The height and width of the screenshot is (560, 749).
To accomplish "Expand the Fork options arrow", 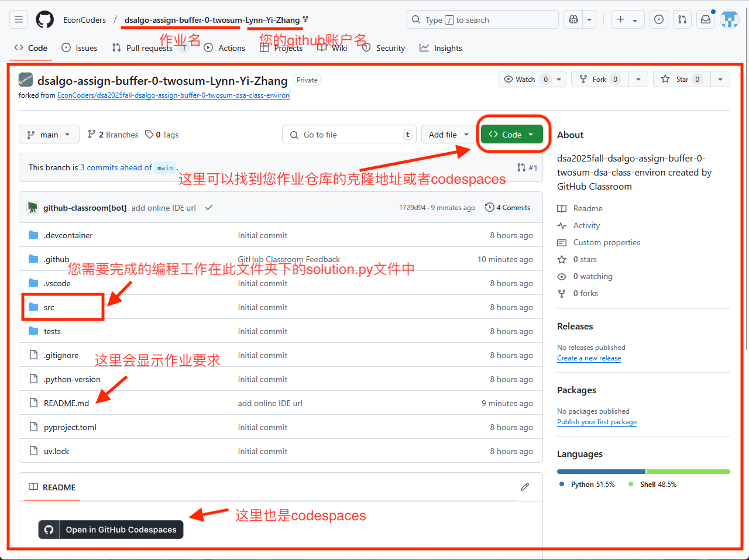I will point(638,79).
